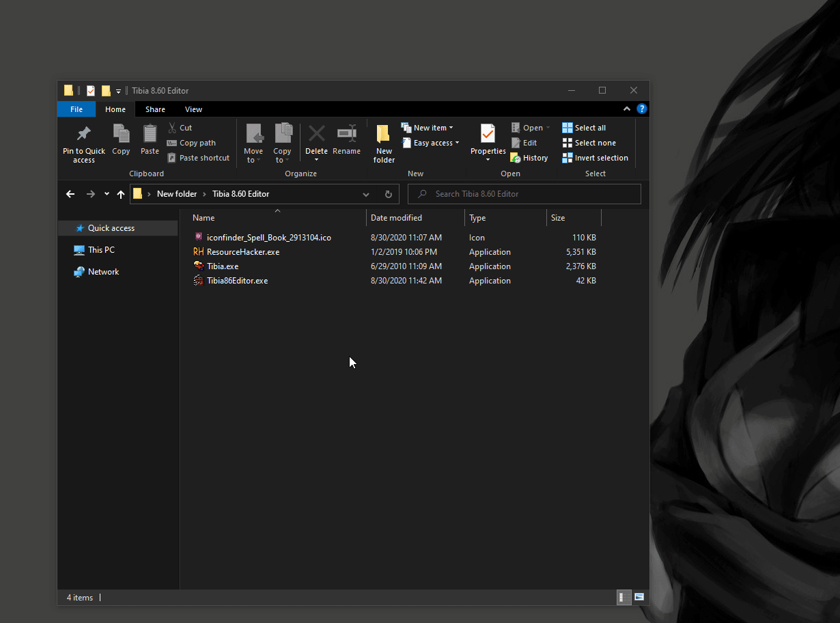This screenshot has height=623, width=840.
Task: Click the Search Tibia 8.60 Editor box
Action: 524,194
